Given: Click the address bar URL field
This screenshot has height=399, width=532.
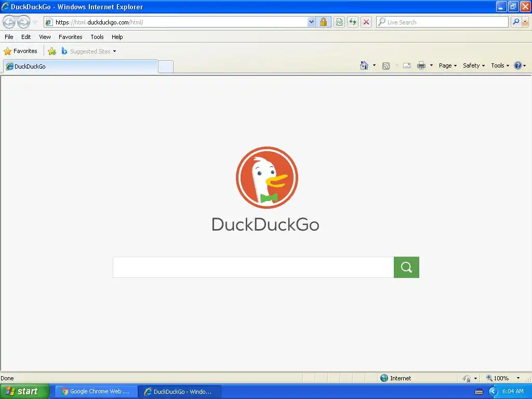Looking at the screenshot, I should [180, 22].
